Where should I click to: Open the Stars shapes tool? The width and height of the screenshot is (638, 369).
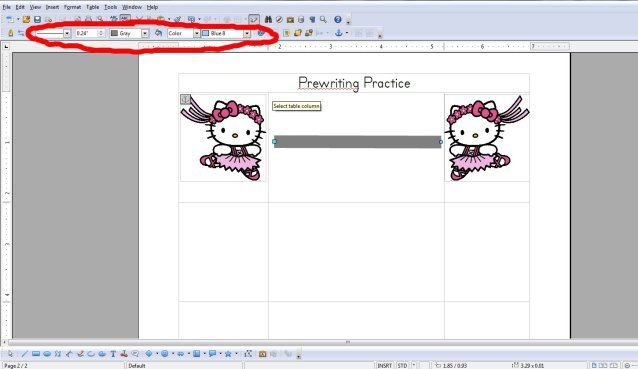coord(228,354)
